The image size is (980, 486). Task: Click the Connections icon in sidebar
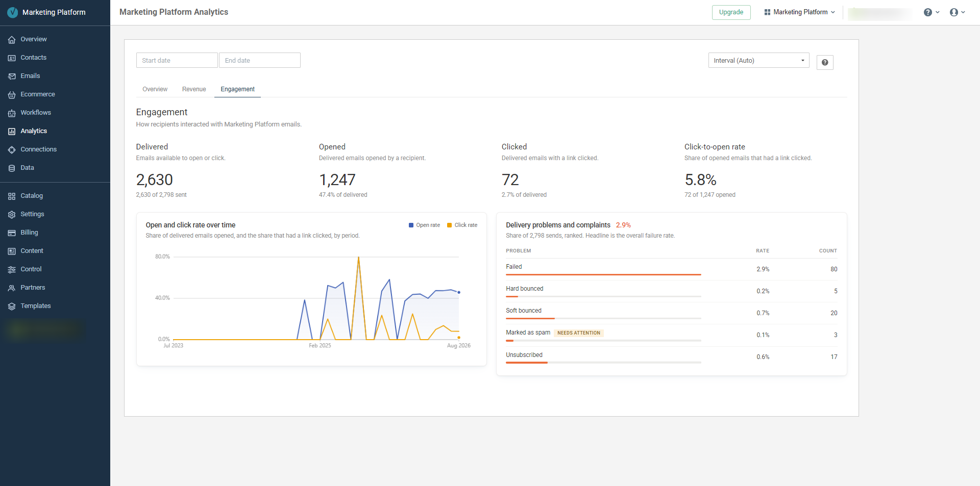pyautogui.click(x=12, y=150)
